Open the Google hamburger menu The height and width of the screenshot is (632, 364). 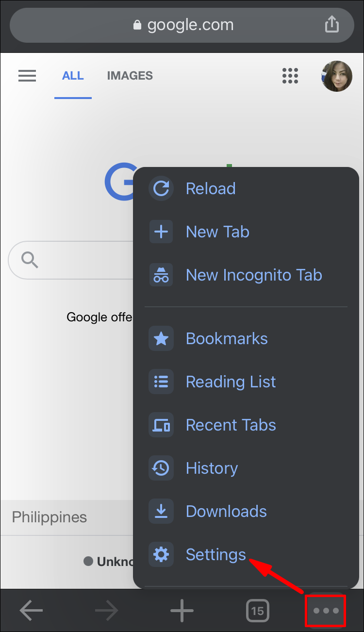click(27, 76)
